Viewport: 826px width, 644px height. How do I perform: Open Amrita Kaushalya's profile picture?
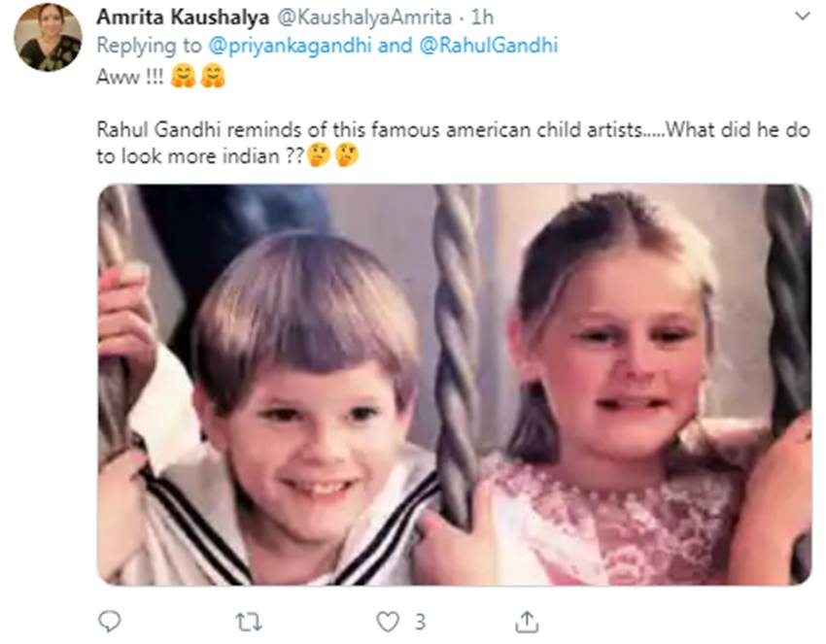click(48, 38)
